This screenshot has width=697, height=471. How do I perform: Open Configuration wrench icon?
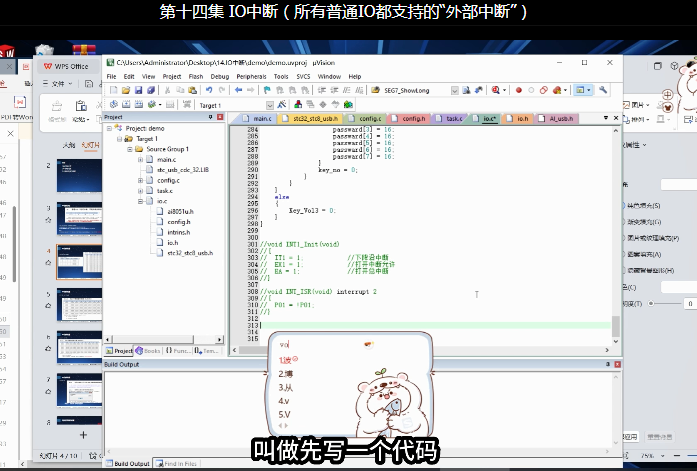click(x=603, y=90)
